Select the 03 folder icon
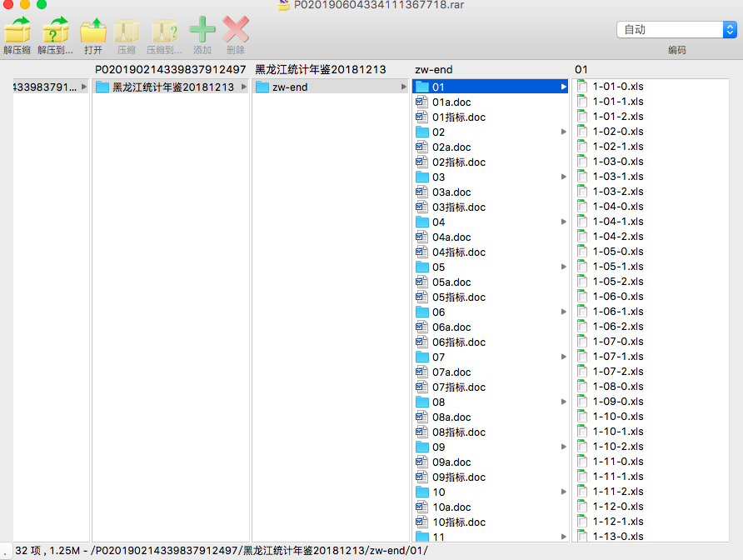743x560 pixels. [422, 177]
